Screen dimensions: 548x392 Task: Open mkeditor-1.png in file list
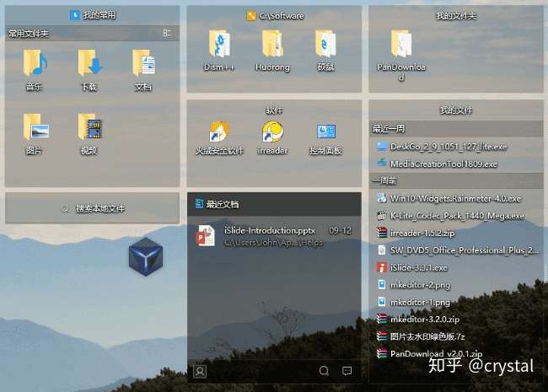pyautogui.click(x=420, y=302)
